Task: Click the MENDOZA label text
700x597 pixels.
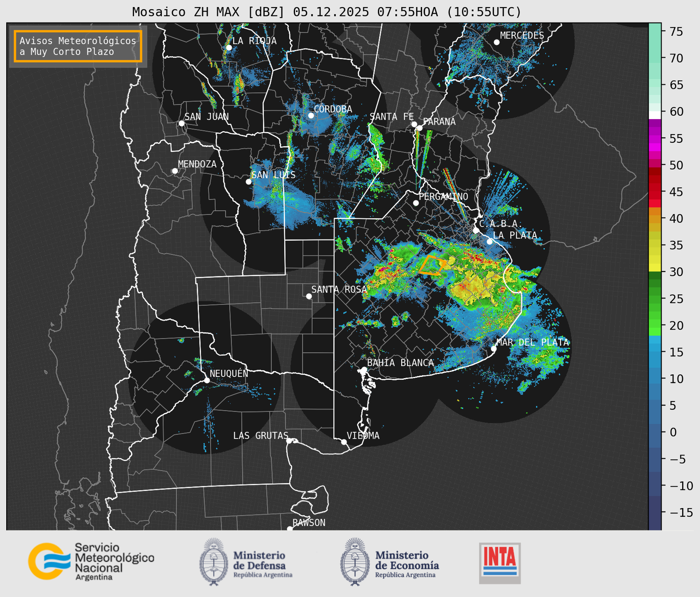Action: tap(197, 164)
